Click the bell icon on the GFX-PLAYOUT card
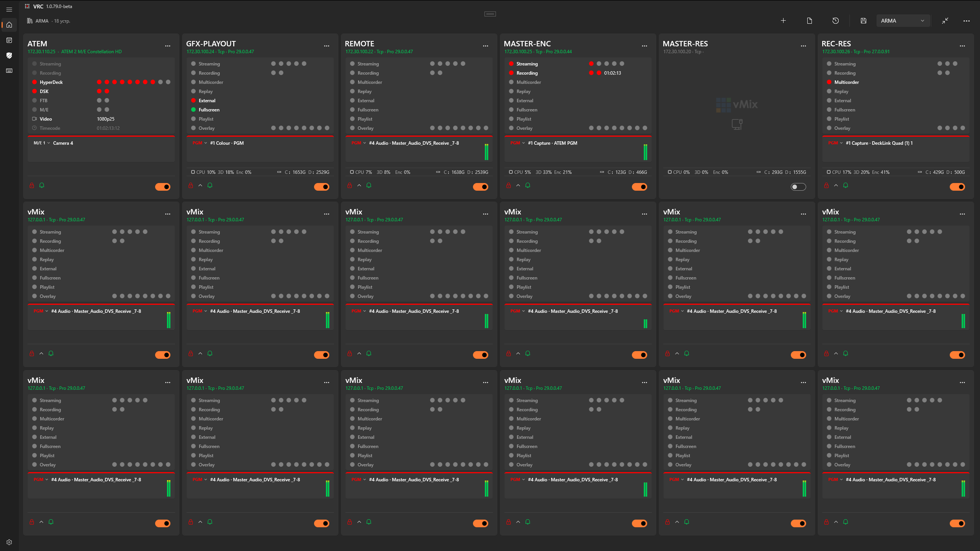This screenshot has width=980, height=551. tap(210, 185)
